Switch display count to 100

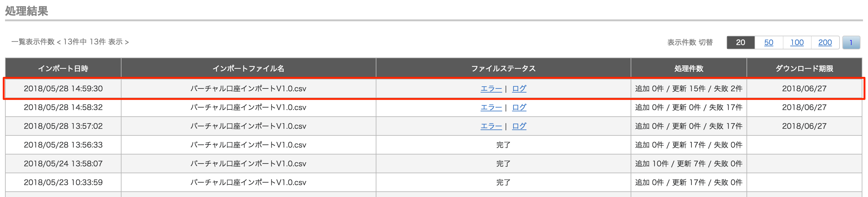[797, 43]
